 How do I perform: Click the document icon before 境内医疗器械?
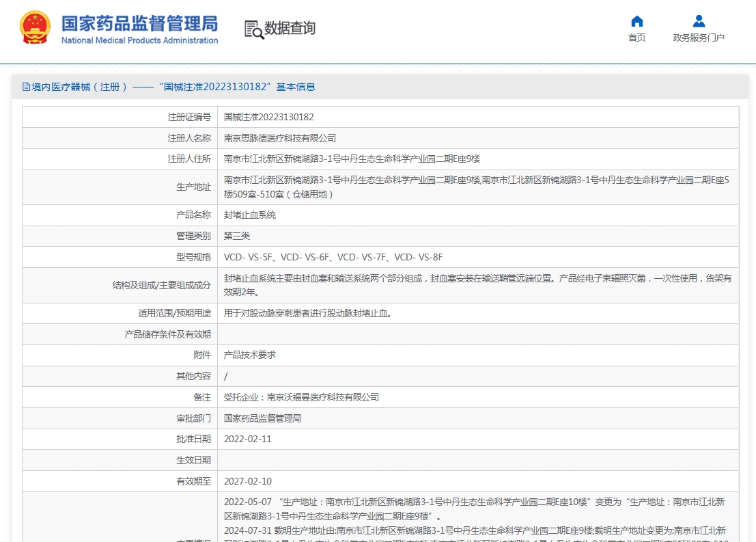(x=26, y=87)
